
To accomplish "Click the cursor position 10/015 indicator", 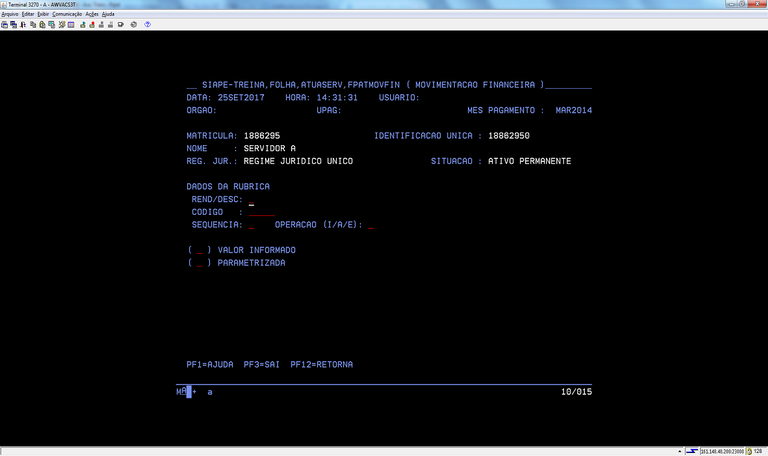I will [x=576, y=392].
